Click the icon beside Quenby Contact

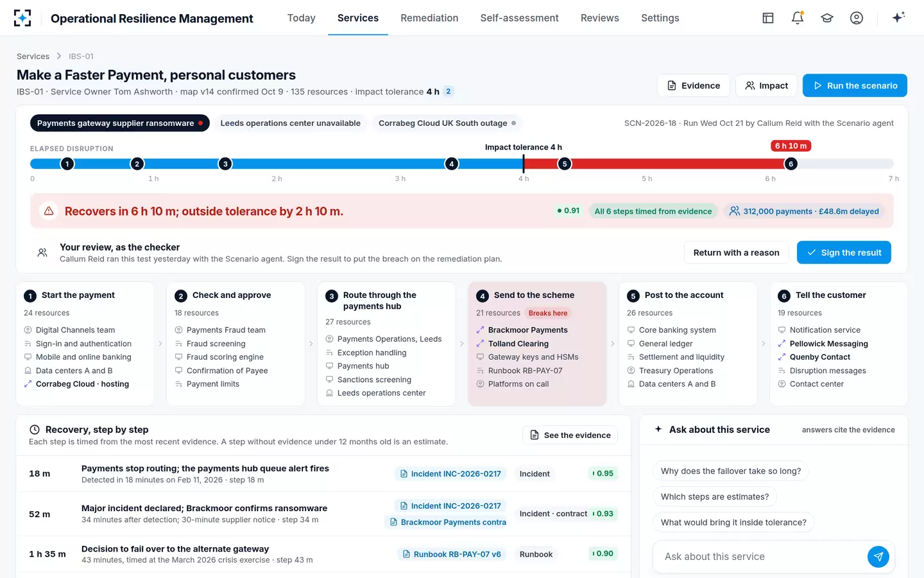782,357
